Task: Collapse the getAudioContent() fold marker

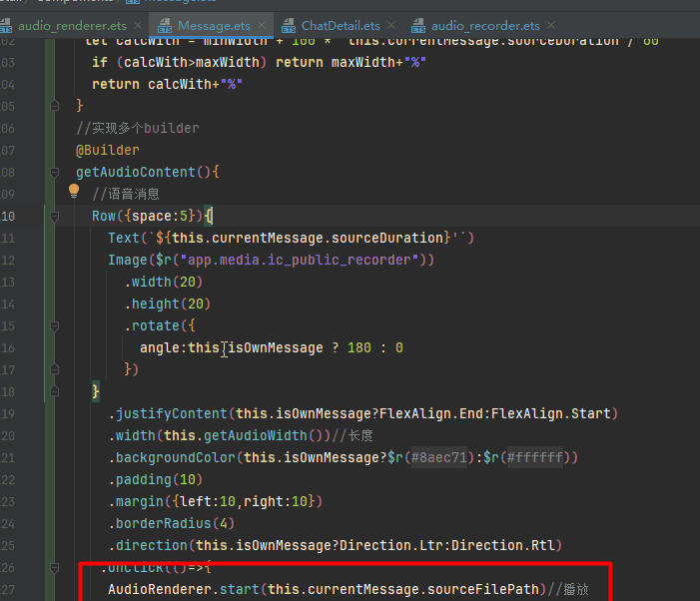Action: click(55, 173)
